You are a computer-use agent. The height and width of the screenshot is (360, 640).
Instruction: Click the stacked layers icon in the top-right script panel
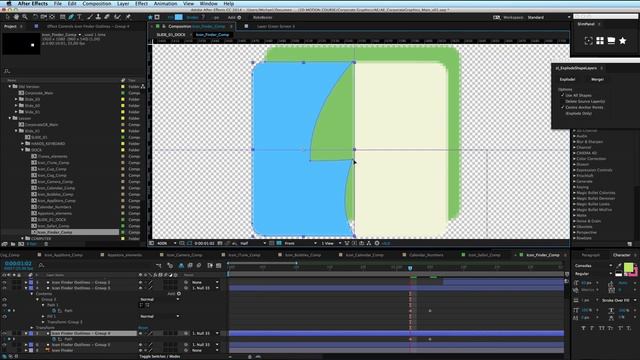click(x=611, y=41)
